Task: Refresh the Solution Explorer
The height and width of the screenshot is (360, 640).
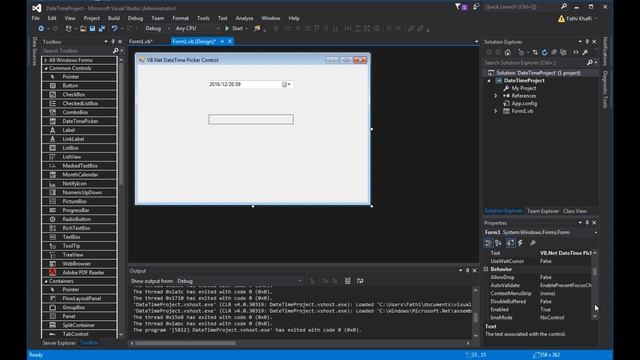Action: click(544, 52)
